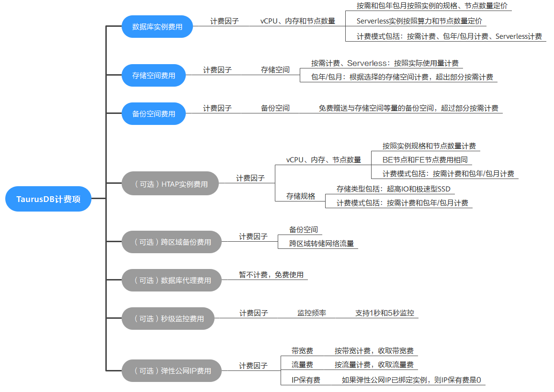Click the （可选）数据库代理费用 node
The width and height of the screenshot is (554, 392).
[172, 280]
